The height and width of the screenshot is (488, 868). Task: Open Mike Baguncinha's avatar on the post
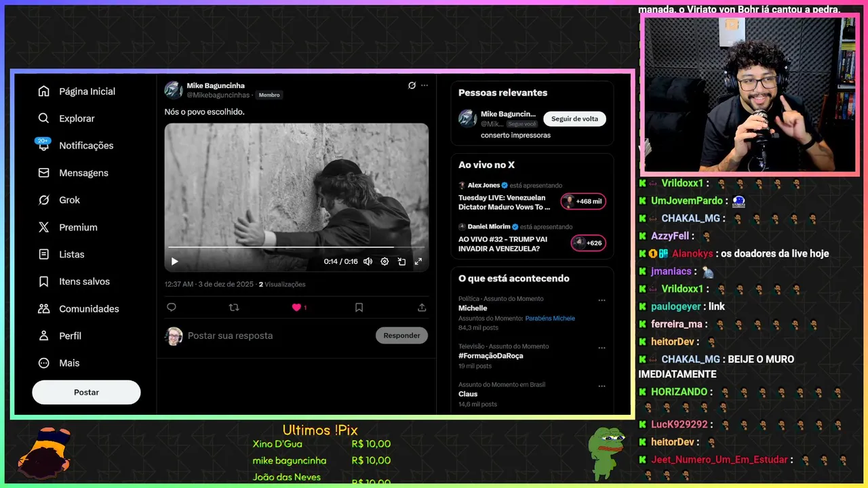(x=174, y=90)
